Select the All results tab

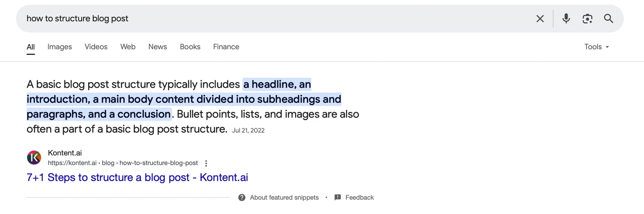[30, 47]
